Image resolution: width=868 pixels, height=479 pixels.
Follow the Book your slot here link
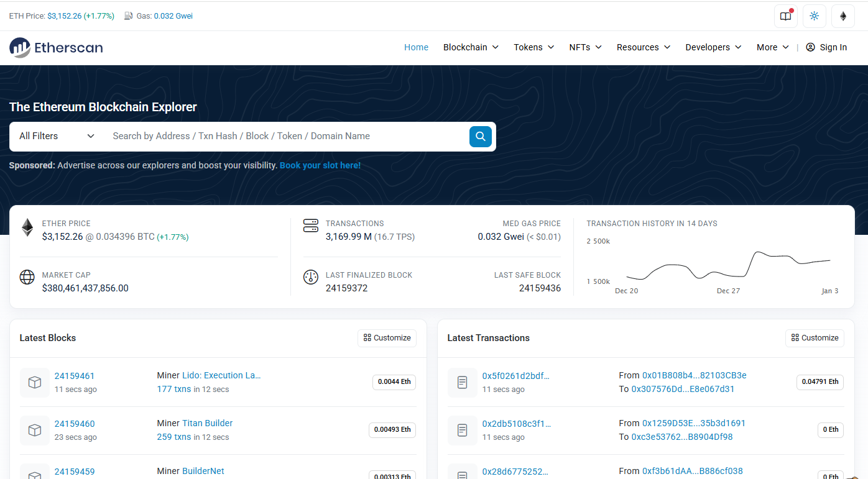pyautogui.click(x=320, y=165)
